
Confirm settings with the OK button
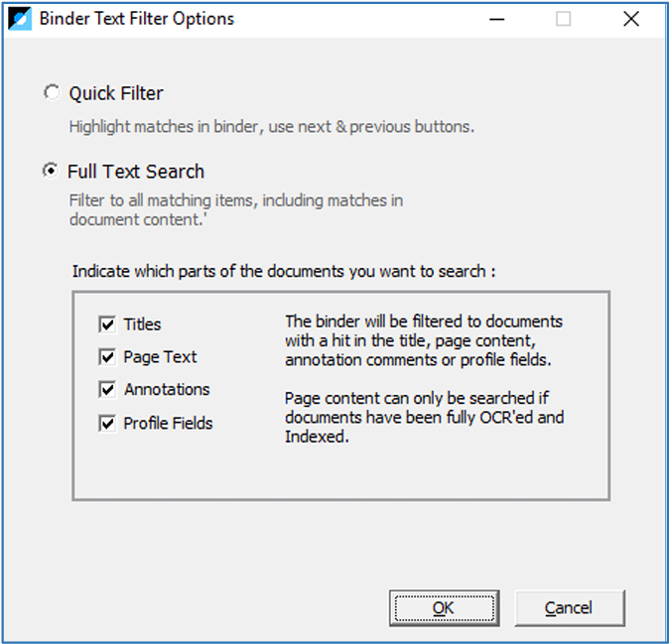click(x=444, y=608)
